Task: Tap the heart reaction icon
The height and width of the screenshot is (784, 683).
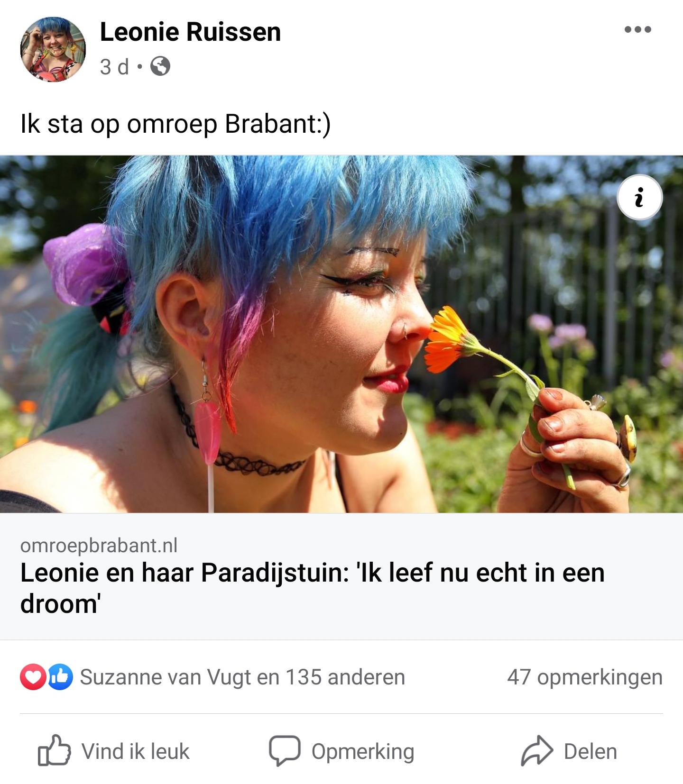Action: click(33, 677)
